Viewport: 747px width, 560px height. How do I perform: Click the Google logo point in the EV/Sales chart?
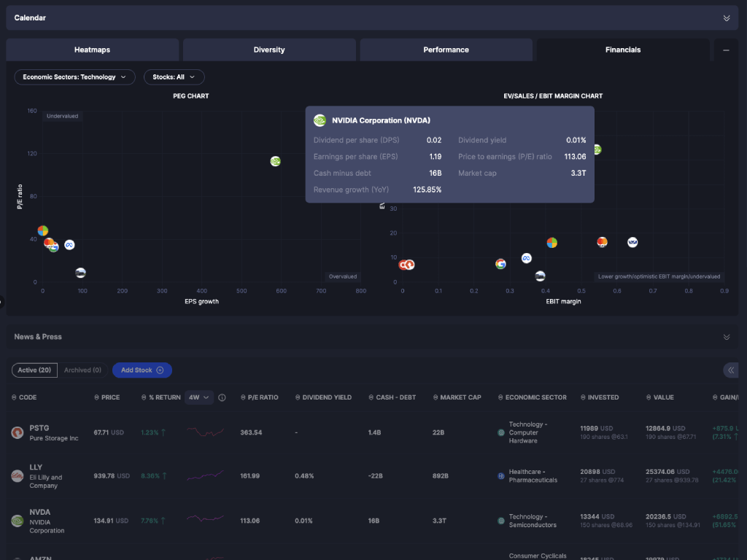coord(500,264)
